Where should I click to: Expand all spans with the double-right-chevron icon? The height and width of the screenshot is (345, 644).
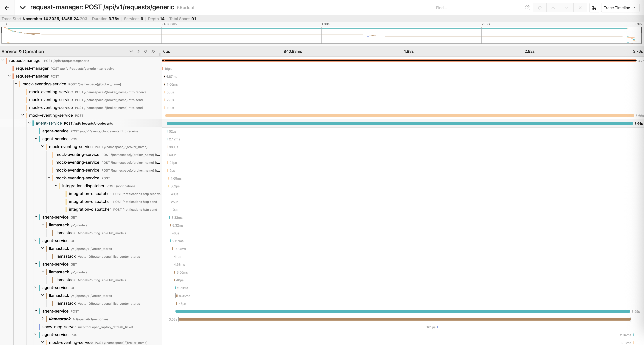coord(153,51)
